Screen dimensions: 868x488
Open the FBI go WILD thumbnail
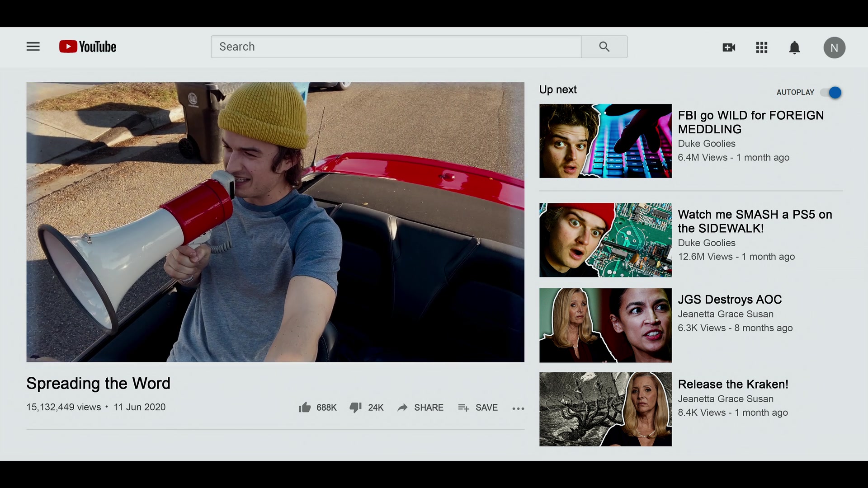tap(605, 141)
